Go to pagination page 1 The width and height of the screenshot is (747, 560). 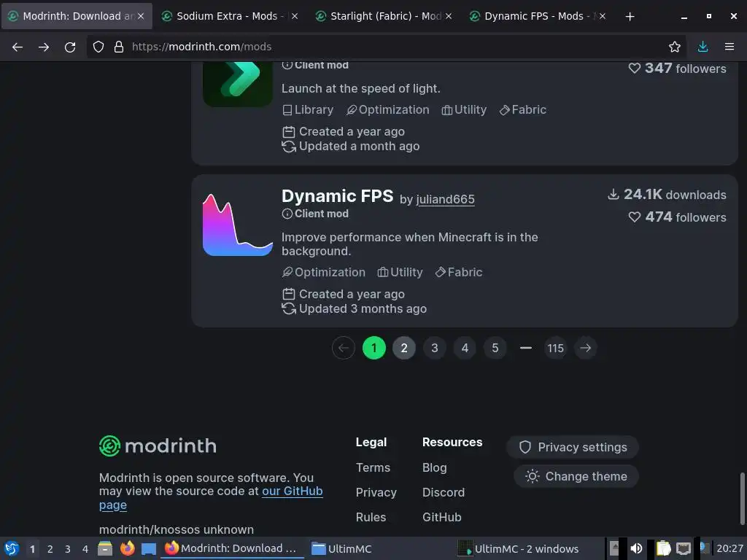374,348
